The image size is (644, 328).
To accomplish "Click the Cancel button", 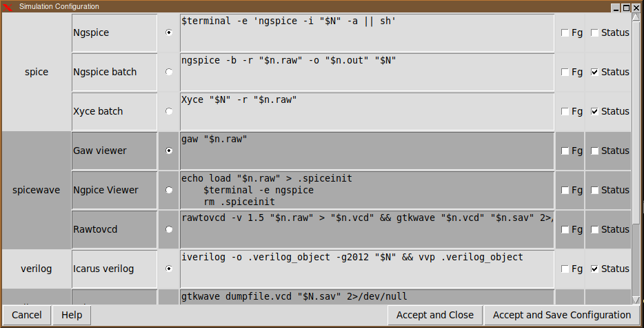I will (27, 315).
